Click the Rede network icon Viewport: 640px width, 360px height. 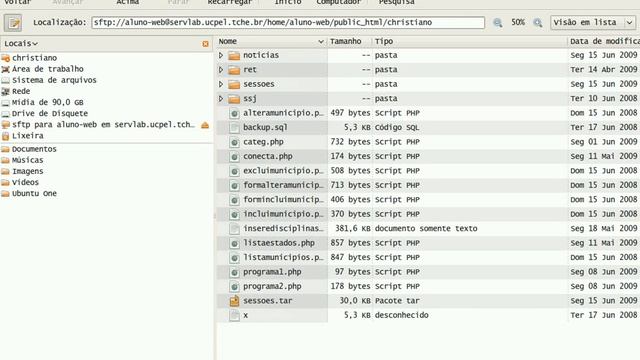[x=5, y=91]
